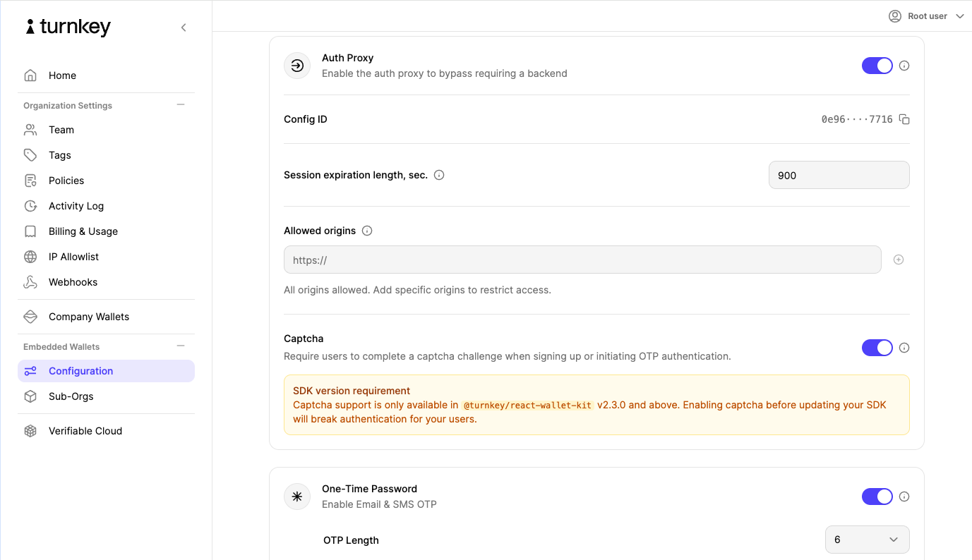
Task: Click the info icon next to One-Time Password toggle
Action: 904,497
